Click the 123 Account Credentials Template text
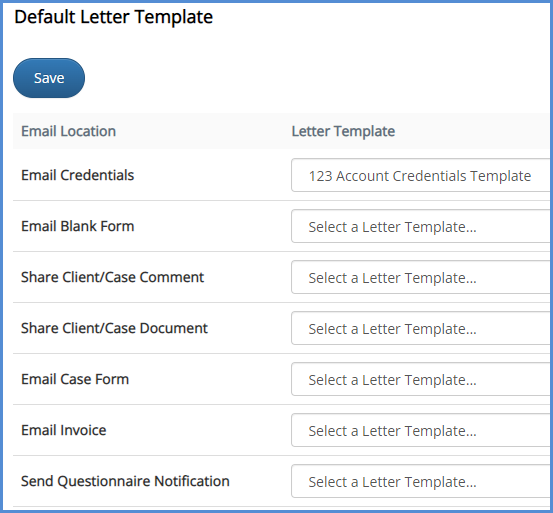 [420, 176]
